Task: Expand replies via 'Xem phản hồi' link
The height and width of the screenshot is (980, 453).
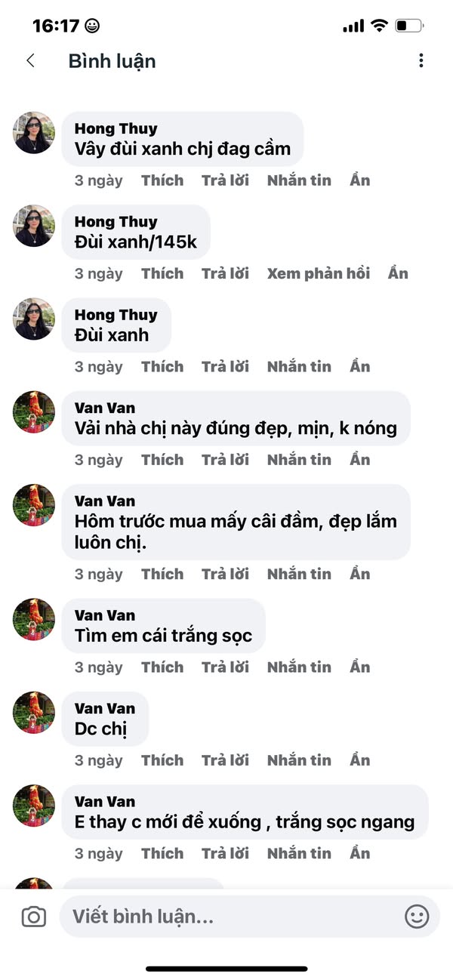Action: pos(319,273)
